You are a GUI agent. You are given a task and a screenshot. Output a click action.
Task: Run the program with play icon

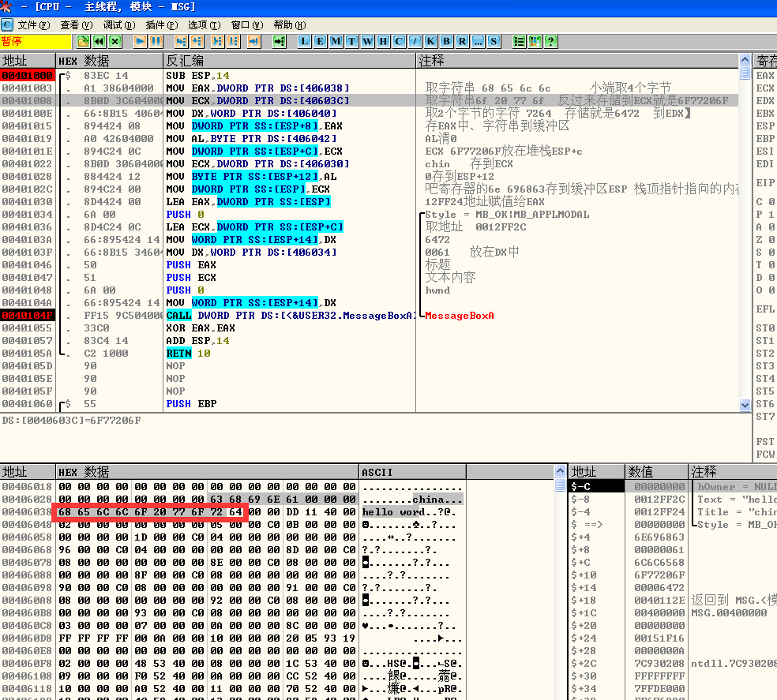[x=141, y=42]
